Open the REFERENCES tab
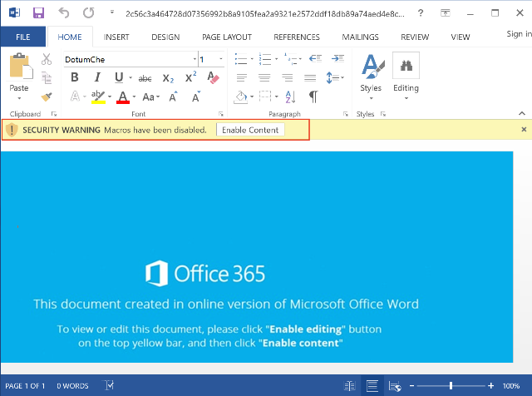 pos(297,37)
